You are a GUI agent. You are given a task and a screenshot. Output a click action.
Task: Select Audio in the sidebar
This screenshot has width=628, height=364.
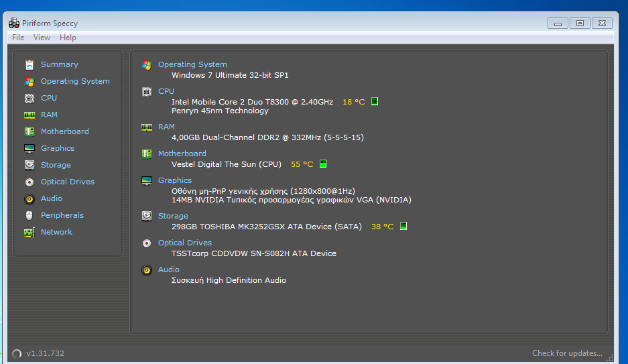[x=51, y=198]
